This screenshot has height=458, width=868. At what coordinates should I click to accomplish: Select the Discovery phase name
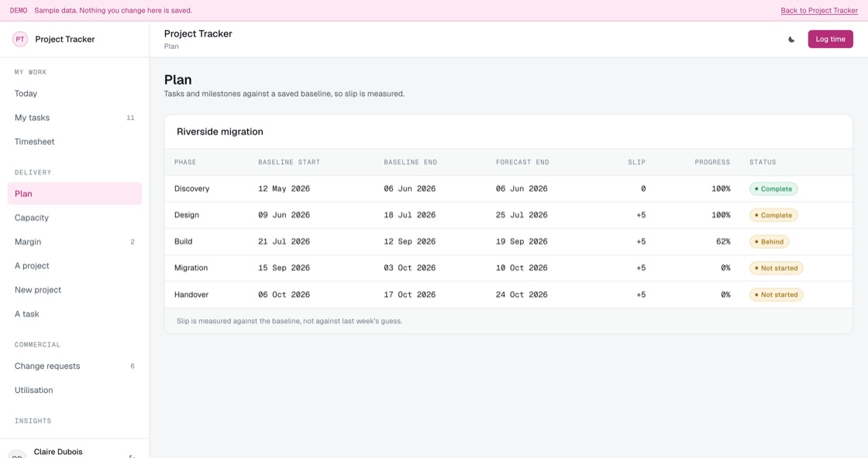191,189
